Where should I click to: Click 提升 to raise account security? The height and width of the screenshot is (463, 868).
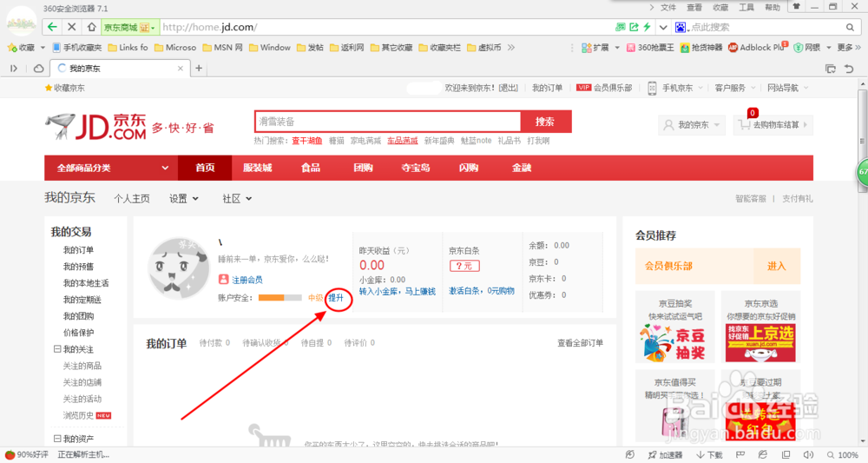[336, 298]
